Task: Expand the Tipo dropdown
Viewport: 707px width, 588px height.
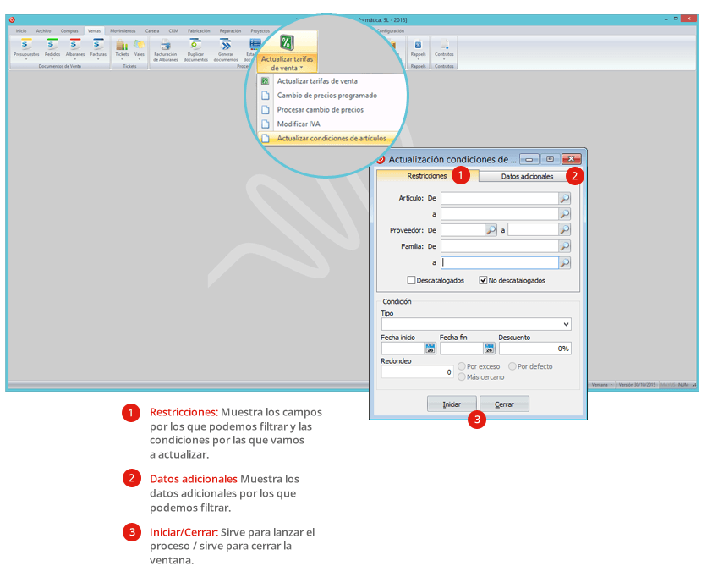Action: tap(565, 324)
